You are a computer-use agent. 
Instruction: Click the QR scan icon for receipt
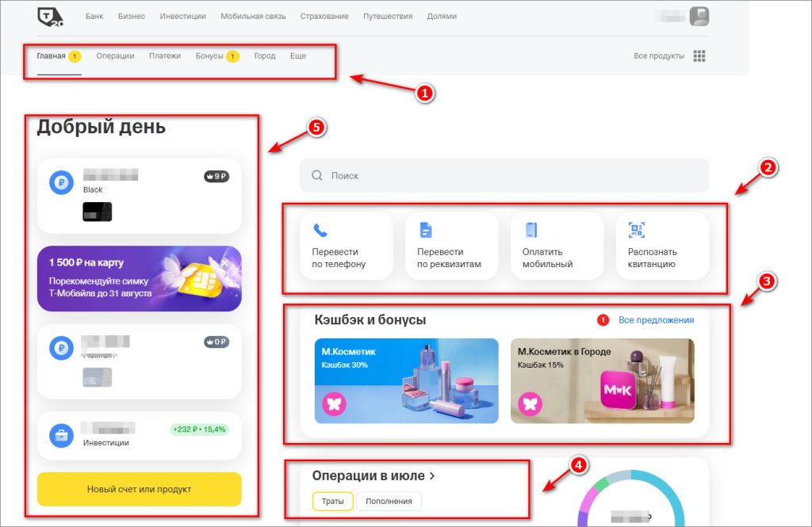pos(637,230)
